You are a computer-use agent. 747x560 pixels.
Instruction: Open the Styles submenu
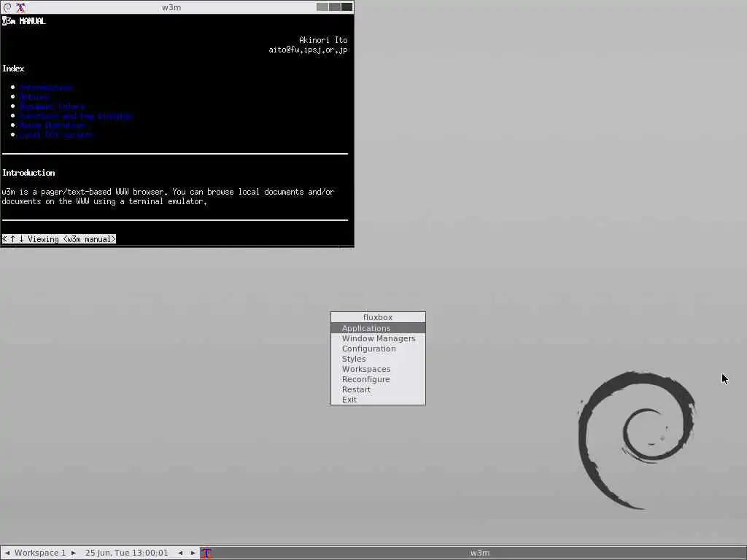point(378,359)
